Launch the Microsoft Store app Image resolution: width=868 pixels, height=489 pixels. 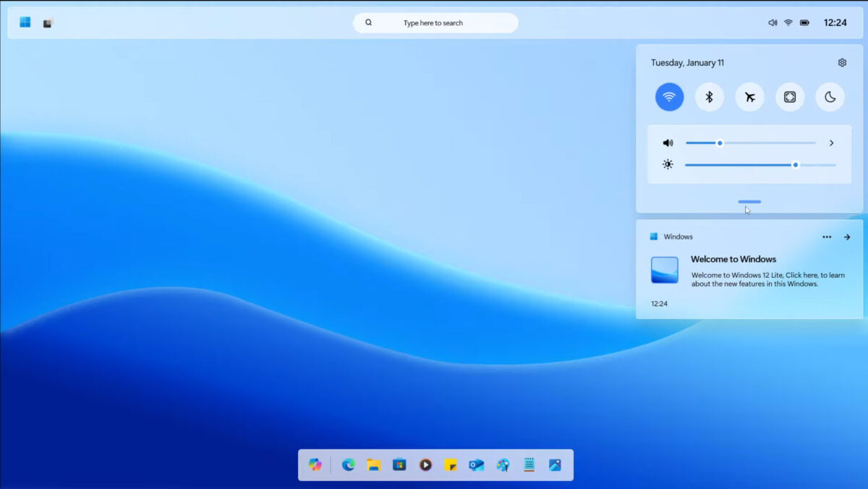pos(399,465)
